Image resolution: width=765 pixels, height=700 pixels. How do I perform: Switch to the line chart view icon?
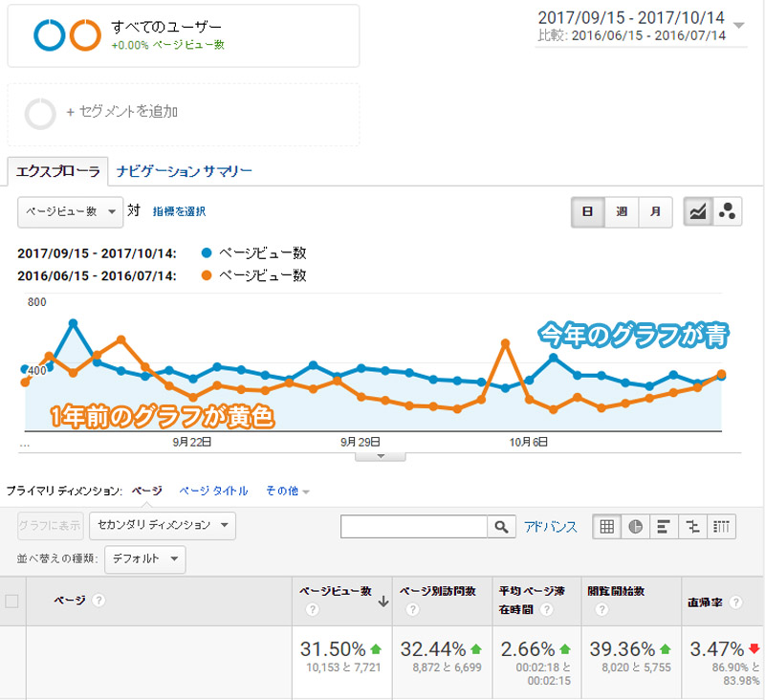(x=698, y=212)
